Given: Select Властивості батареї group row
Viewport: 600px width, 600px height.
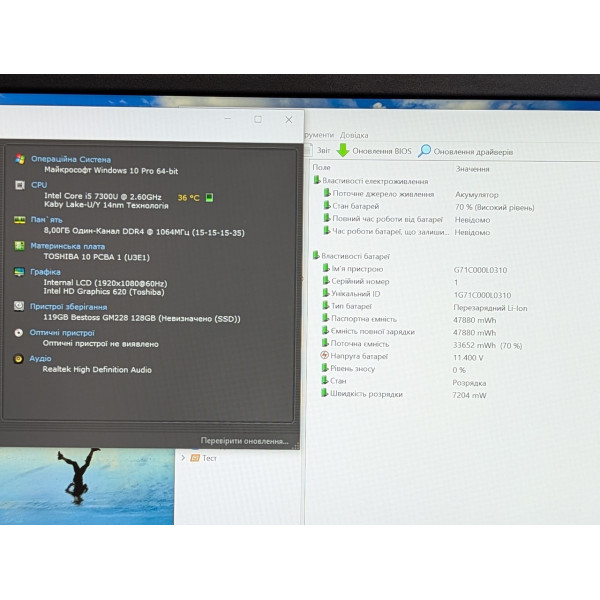Looking at the screenshot, I should 351,256.
